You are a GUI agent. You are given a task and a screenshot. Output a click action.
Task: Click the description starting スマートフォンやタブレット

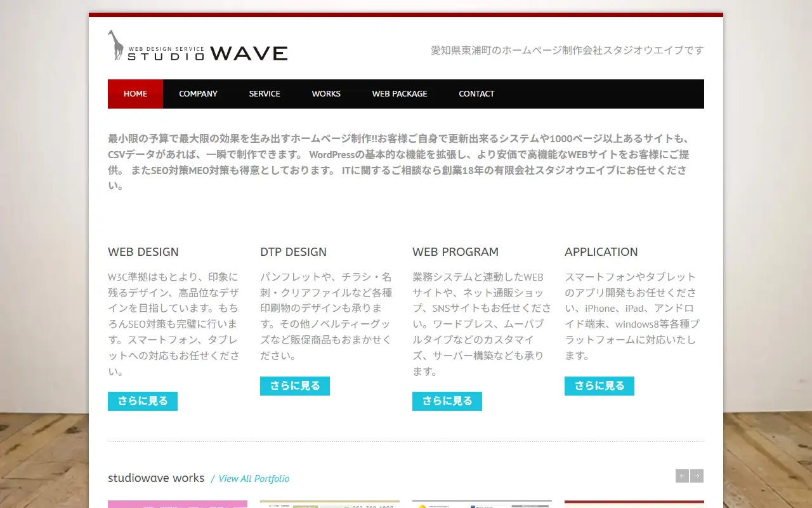pyautogui.click(x=631, y=316)
